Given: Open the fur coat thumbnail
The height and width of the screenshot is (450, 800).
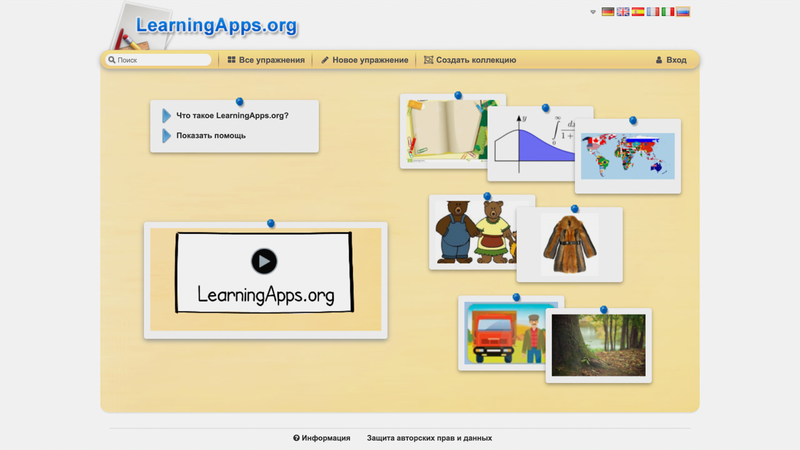Looking at the screenshot, I should click(570, 245).
